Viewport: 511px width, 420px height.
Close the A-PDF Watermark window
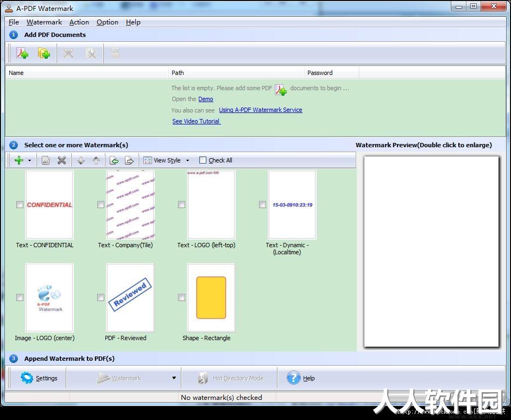point(494,7)
